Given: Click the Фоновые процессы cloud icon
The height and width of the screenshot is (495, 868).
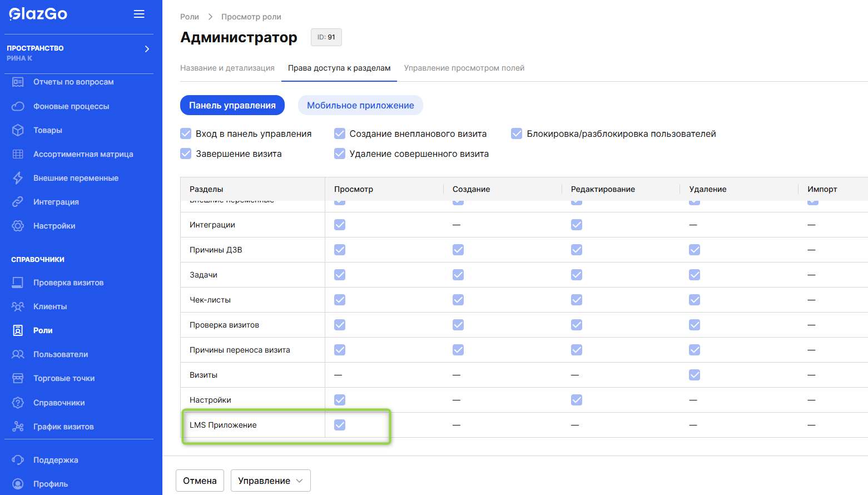Looking at the screenshot, I should click(x=18, y=106).
